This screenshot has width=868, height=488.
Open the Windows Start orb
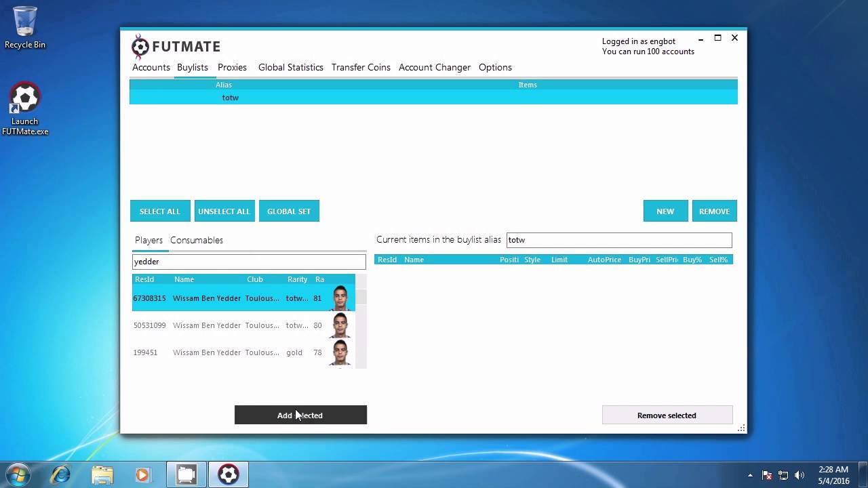point(18,474)
